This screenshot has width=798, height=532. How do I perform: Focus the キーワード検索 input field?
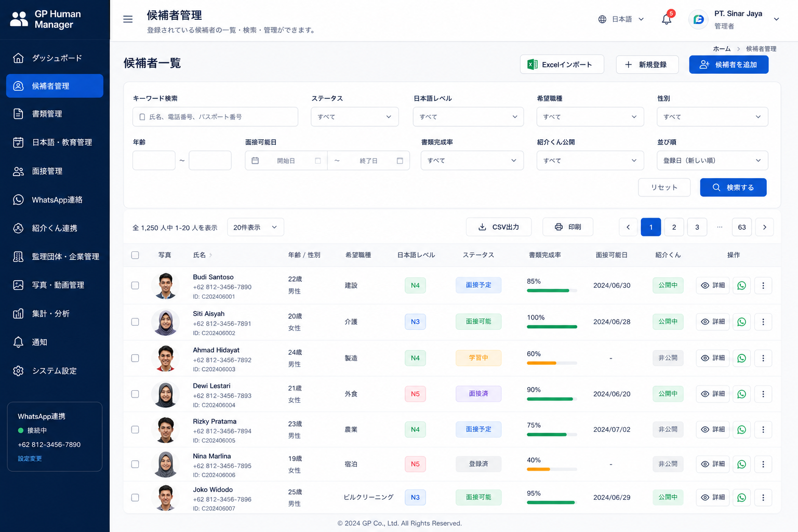215,117
